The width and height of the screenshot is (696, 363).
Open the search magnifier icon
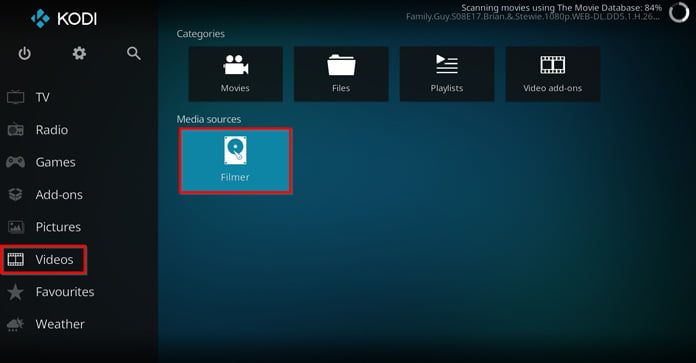tap(134, 54)
